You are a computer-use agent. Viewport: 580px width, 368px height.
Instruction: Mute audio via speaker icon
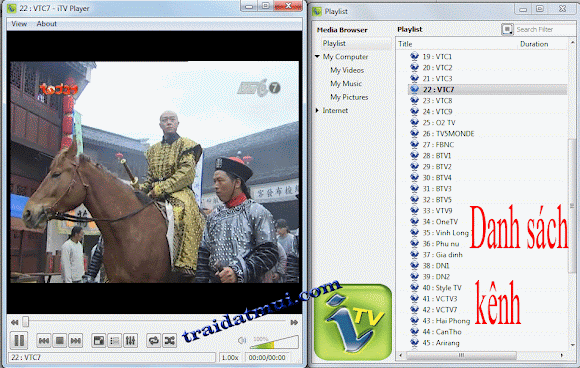point(242,340)
